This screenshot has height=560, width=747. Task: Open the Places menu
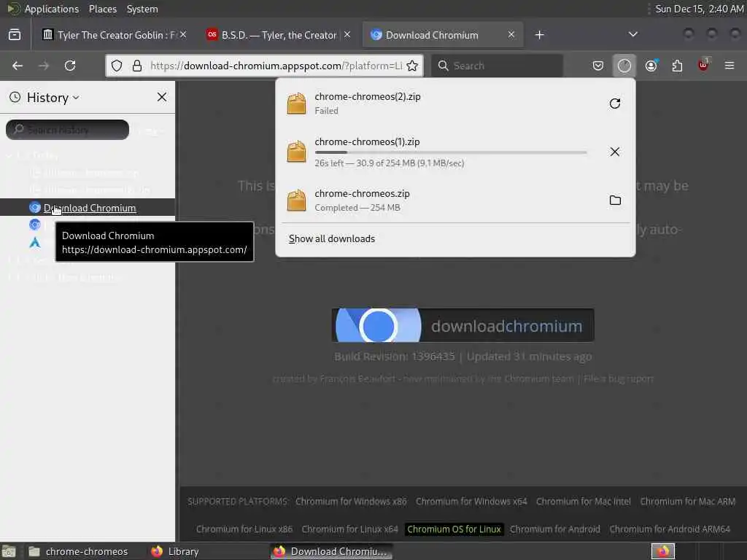(x=102, y=9)
